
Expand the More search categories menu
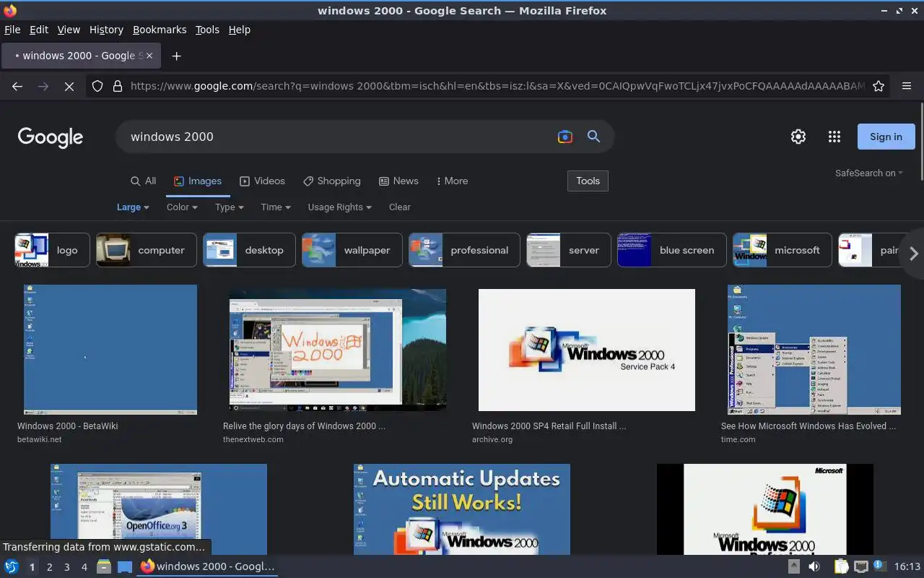[x=453, y=181]
